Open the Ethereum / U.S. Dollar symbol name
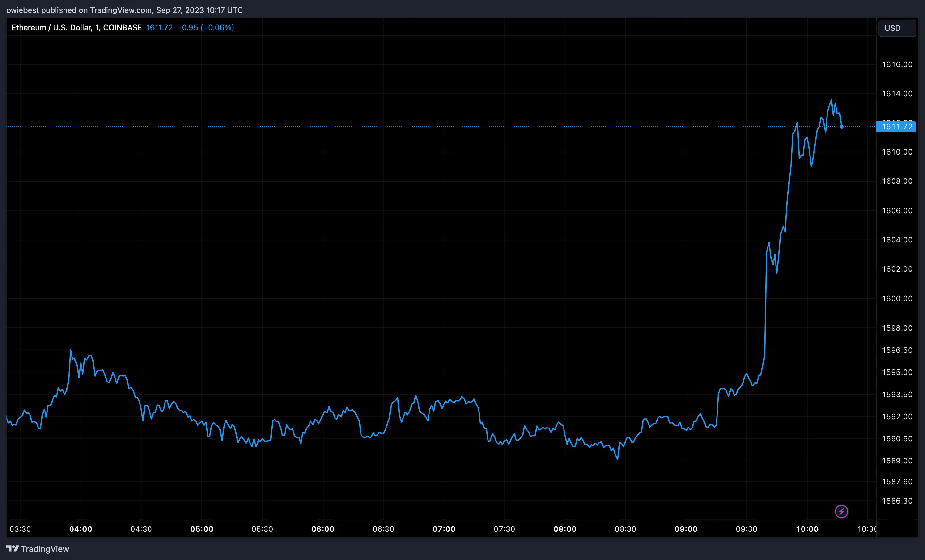The image size is (925, 560). click(52, 27)
